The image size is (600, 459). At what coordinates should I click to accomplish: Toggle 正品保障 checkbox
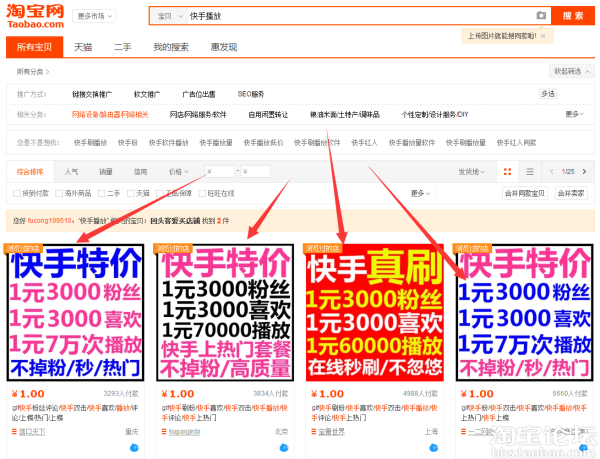(x=160, y=193)
